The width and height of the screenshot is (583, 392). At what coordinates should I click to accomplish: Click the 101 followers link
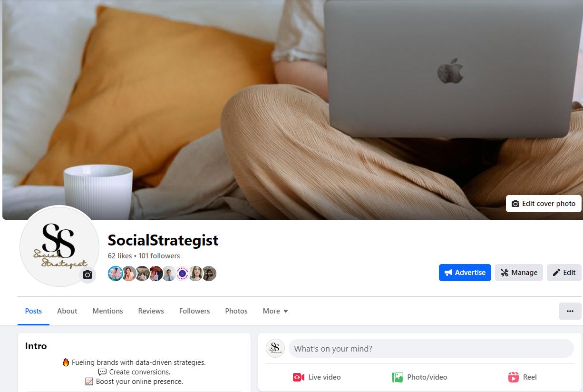159,256
